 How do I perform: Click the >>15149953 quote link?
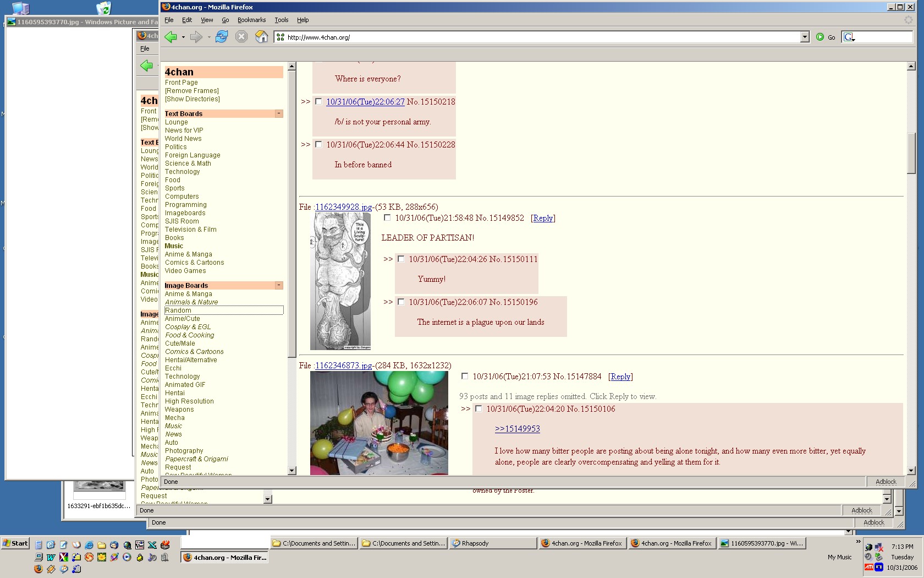(x=517, y=429)
